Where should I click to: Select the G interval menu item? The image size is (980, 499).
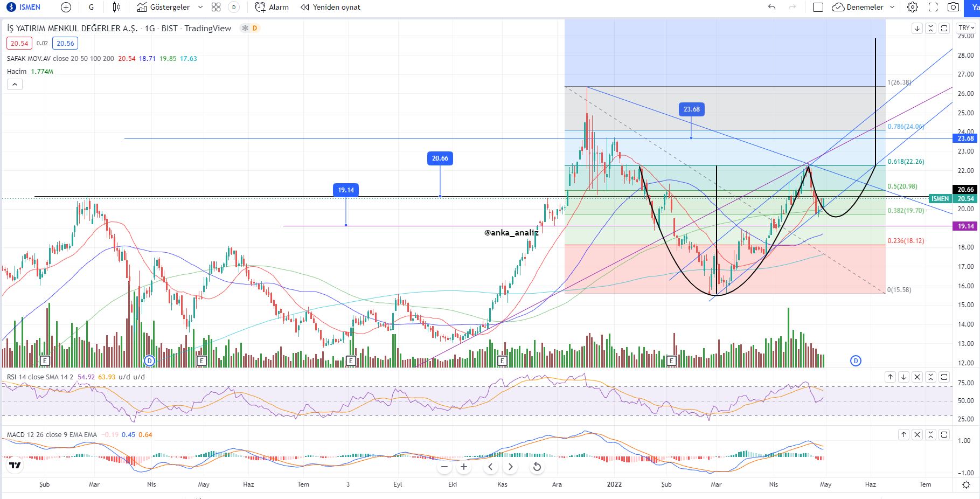[x=91, y=7]
